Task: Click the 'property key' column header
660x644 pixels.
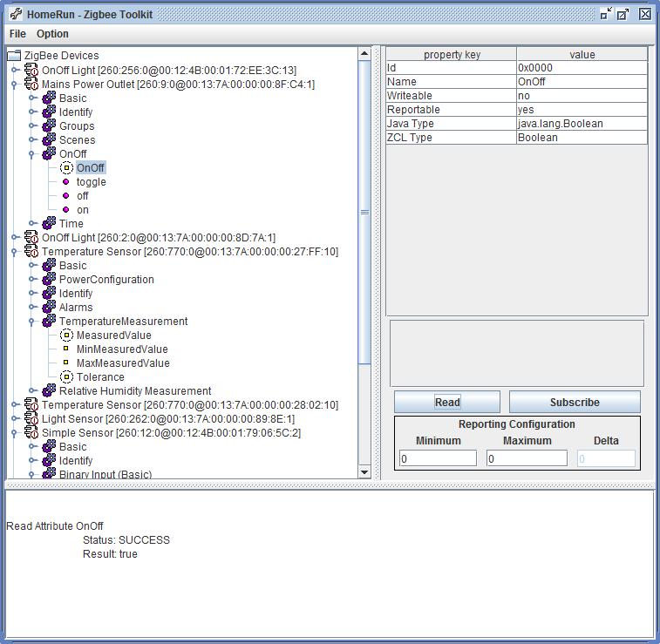Action: coord(452,54)
